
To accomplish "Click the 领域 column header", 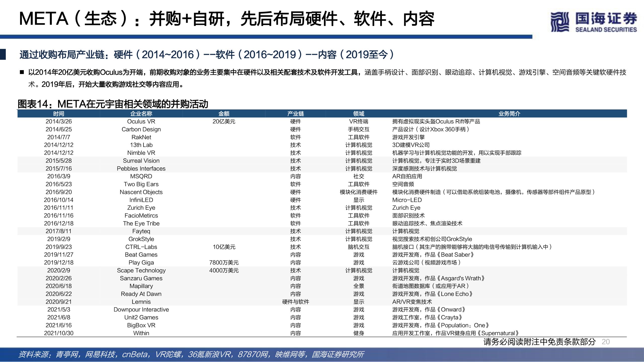I will click(x=359, y=114).
